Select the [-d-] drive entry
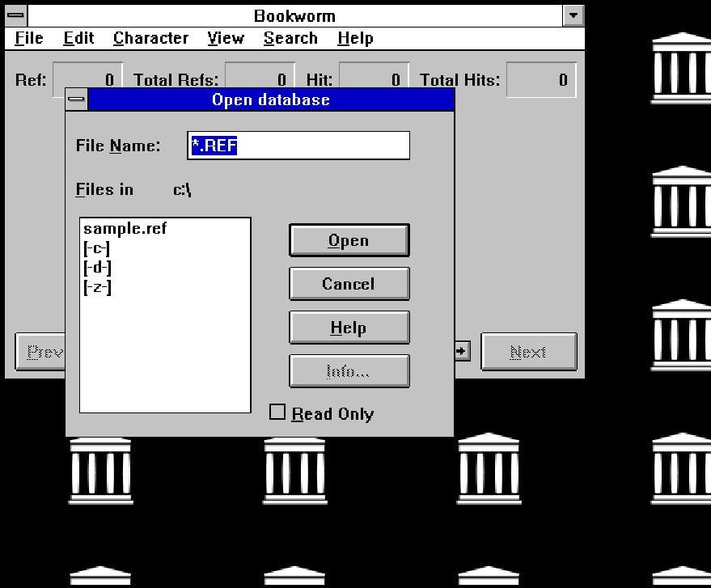Screen dimensions: 711x588 [97, 267]
